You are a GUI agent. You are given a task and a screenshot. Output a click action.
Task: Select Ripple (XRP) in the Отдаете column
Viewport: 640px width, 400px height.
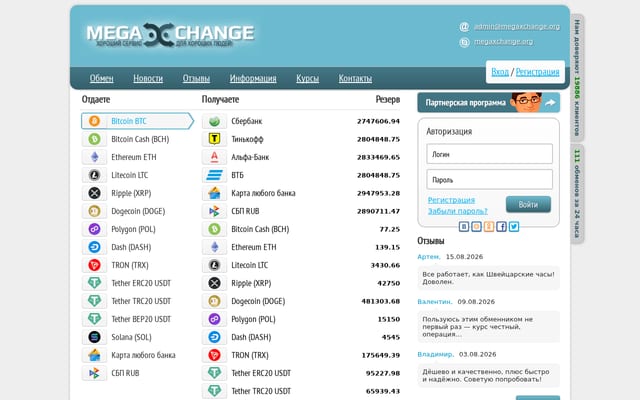pos(137,193)
